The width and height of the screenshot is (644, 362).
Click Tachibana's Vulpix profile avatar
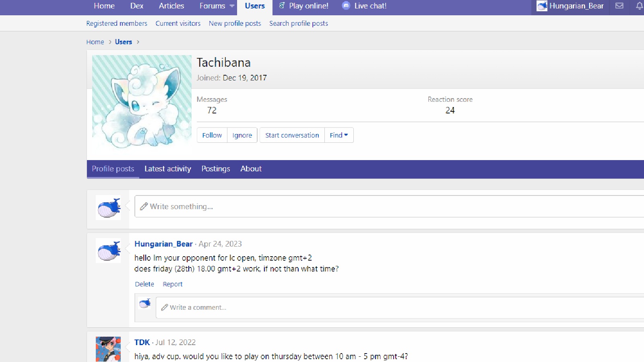coord(142,105)
